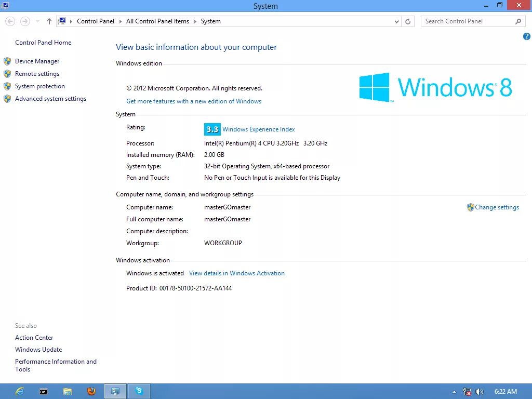Expand the chevron after Control Panel
Image resolution: width=532 pixels, height=399 pixels.
pos(120,21)
